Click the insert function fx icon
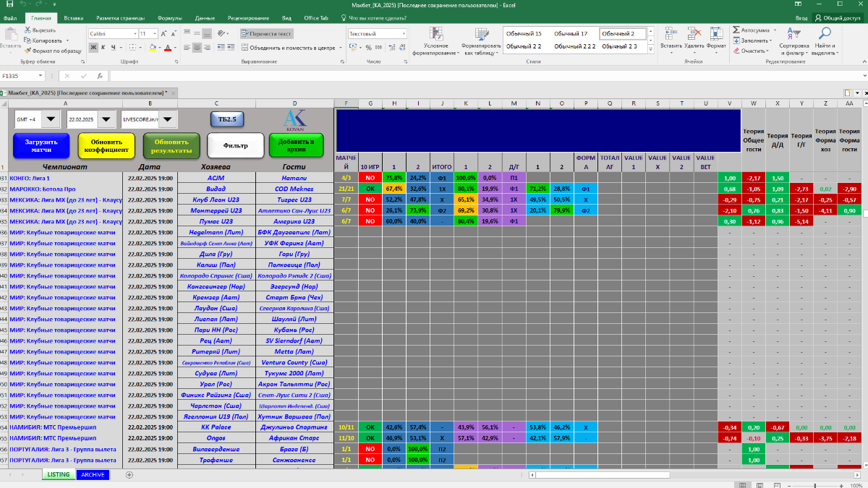The width and height of the screenshot is (868, 488). (99, 76)
